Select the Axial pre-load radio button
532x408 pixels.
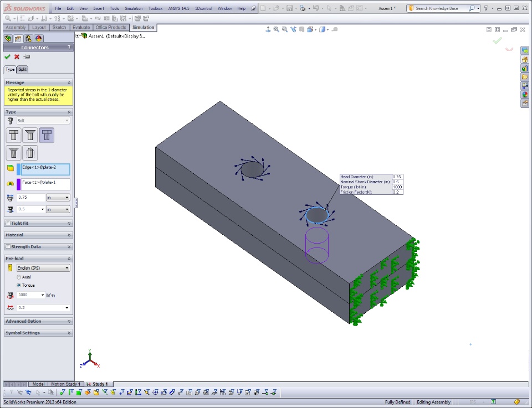[19, 277]
